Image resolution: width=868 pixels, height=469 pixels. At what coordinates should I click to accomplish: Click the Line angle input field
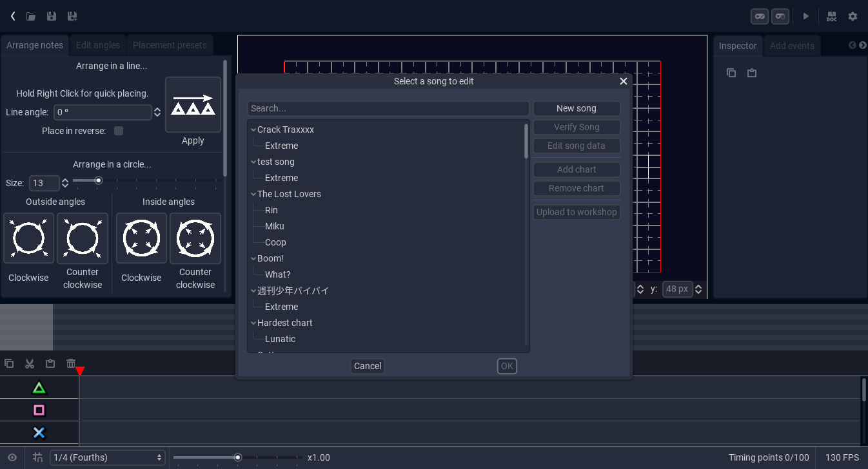pos(103,112)
